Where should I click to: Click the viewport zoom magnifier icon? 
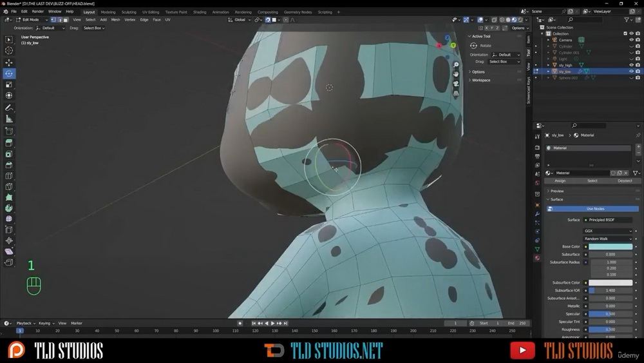tap(456, 65)
